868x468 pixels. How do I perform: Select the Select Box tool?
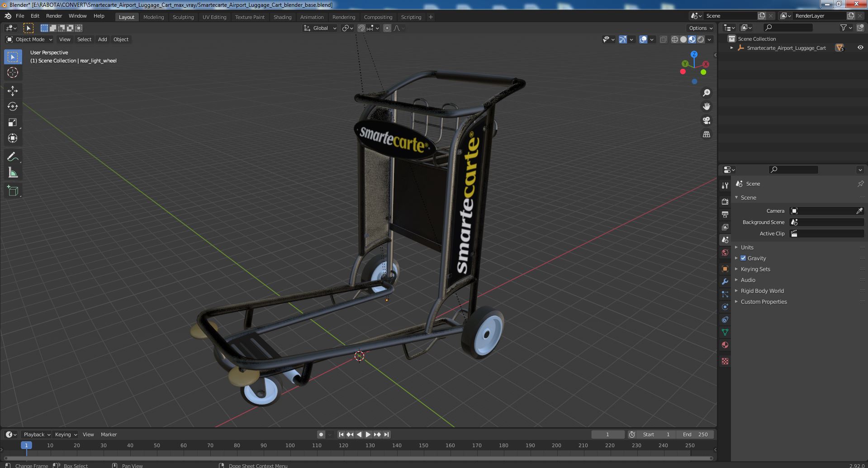13,57
